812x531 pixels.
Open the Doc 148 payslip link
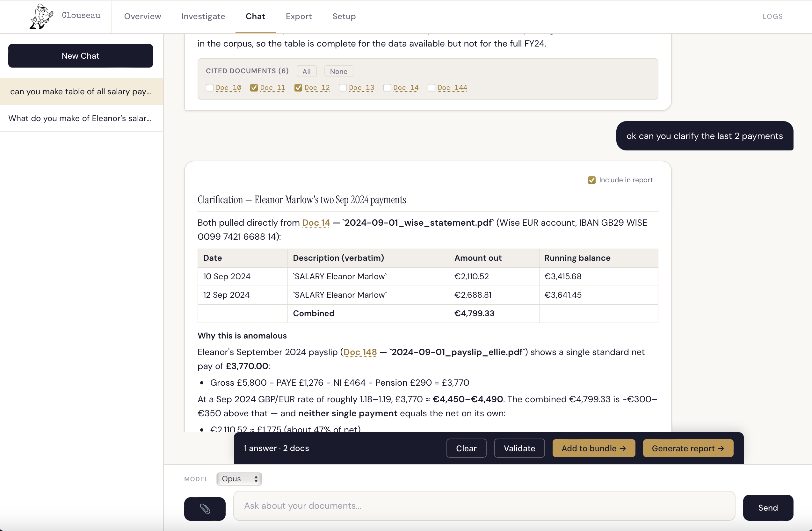(360, 352)
